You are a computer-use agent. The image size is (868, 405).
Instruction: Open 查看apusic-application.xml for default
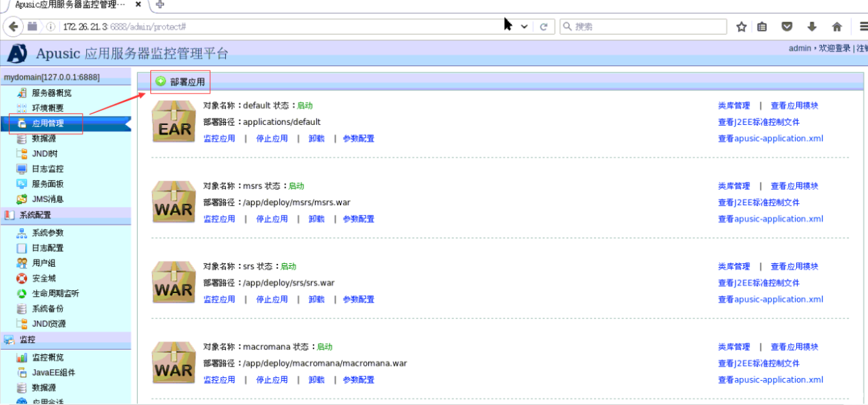pos(771,138)
